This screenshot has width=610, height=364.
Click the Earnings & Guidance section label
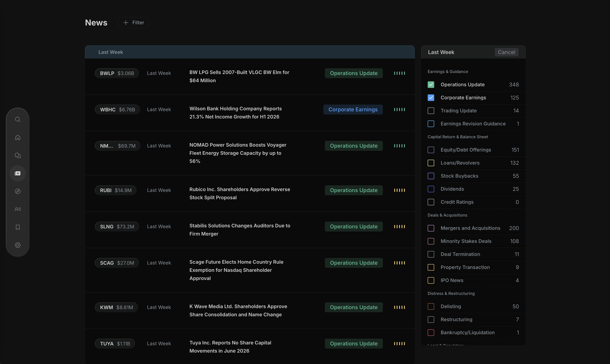(448, 72)
